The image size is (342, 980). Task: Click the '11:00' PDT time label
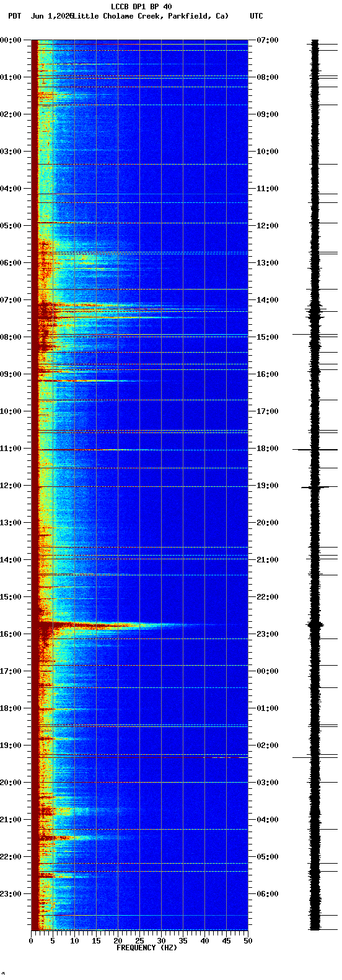click(x=11, y=449)
